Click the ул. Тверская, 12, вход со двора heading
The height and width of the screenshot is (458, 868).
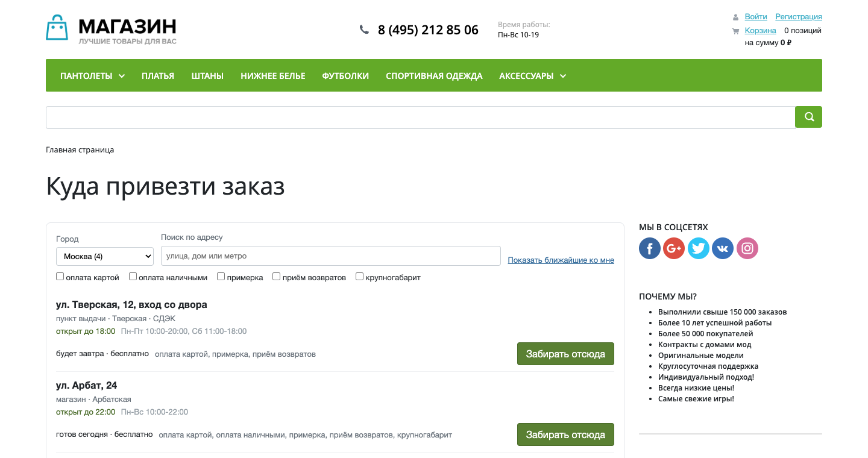131,305
